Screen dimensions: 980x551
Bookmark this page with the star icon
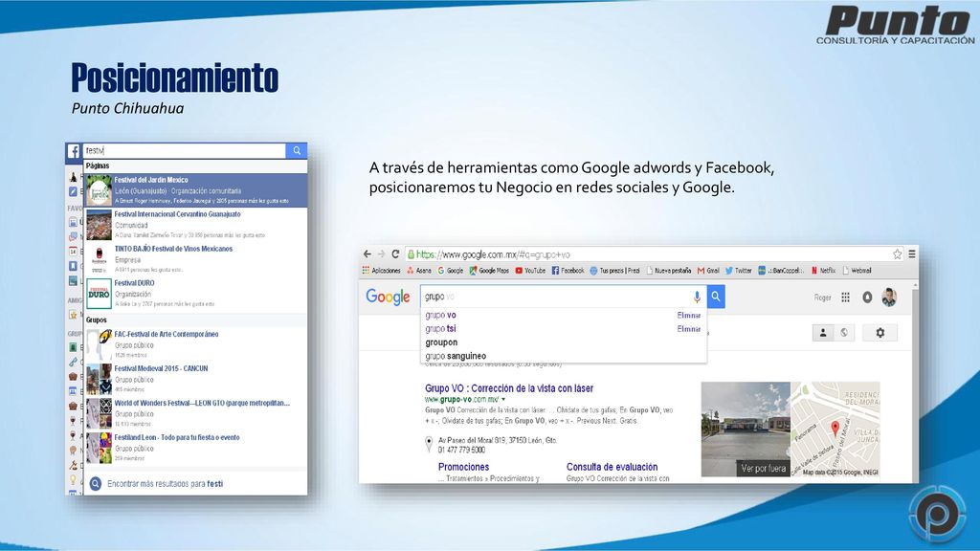coord(897,254)
